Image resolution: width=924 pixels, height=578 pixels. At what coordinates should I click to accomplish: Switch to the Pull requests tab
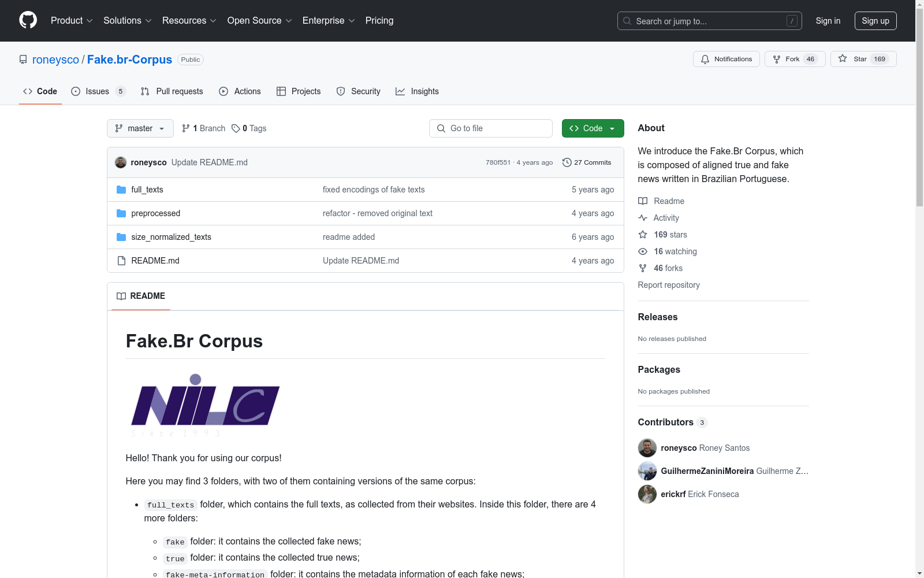click(172, 91)
